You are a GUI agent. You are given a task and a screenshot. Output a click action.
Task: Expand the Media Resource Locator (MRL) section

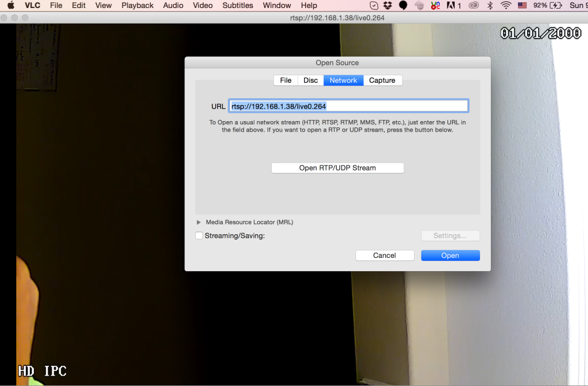(x=199, y=222)
